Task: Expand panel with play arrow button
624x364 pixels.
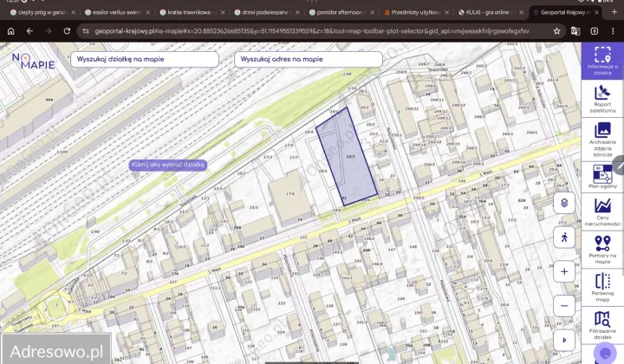Action: [564, 340]
